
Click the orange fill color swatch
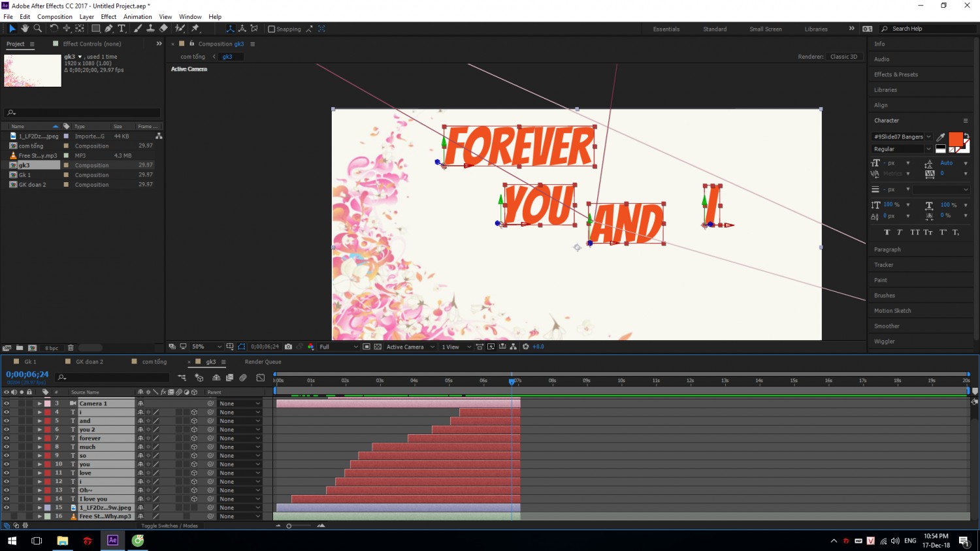pyautogui.click(x=955, y=139)
